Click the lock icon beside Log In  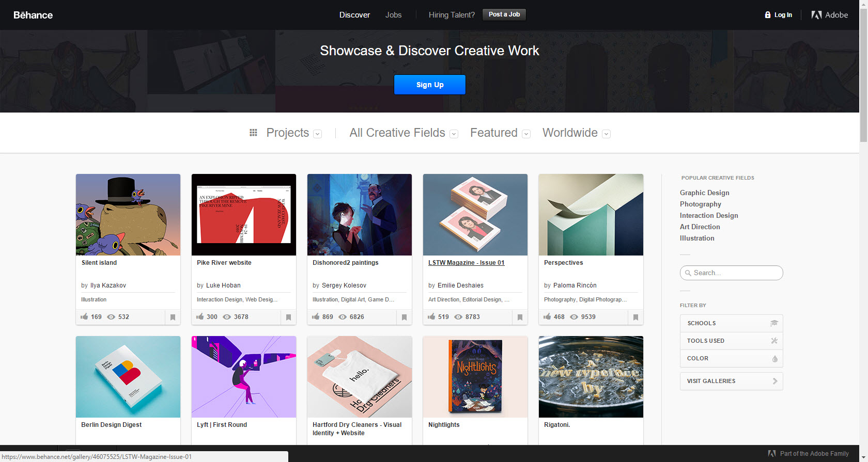click(768, 15)
